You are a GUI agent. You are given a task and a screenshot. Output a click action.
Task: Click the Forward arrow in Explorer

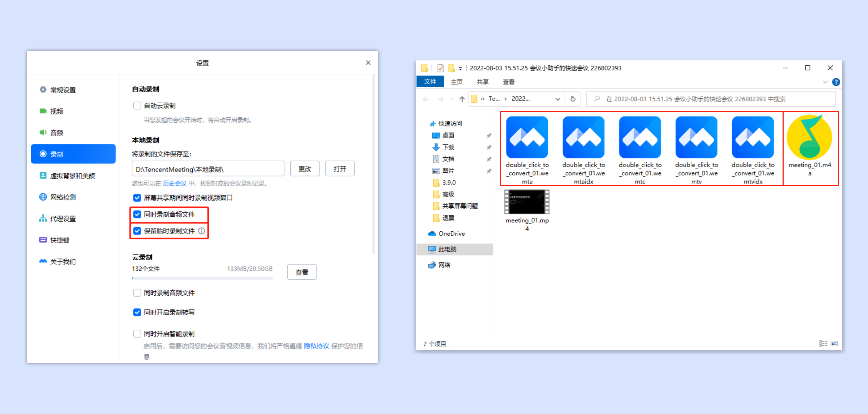(440, 99)
